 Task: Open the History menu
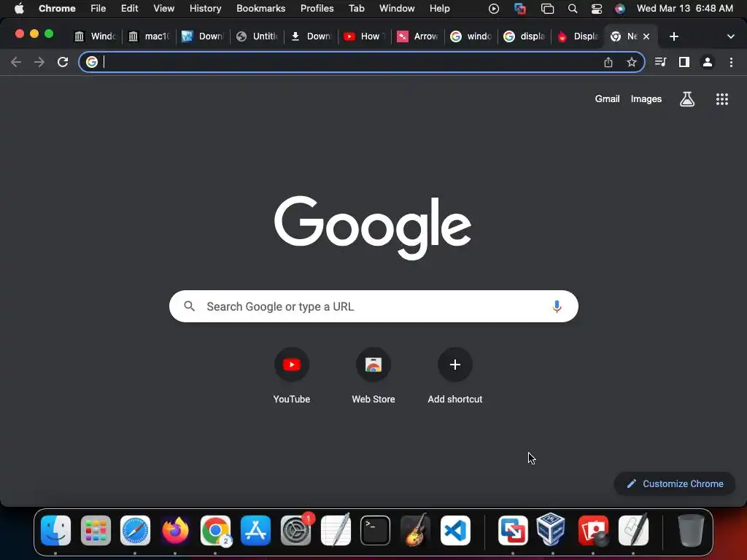(205, 9)
